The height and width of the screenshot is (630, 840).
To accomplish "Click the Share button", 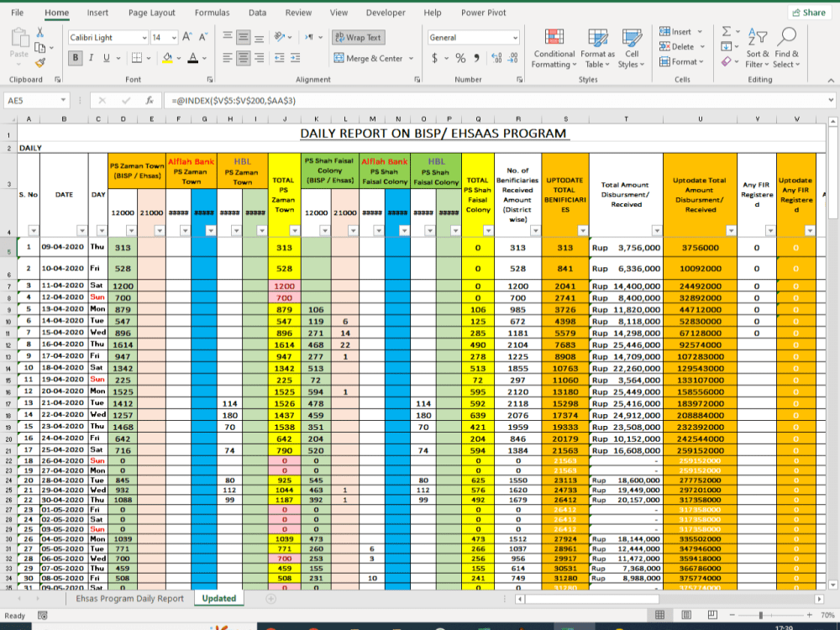I will 809,13.
